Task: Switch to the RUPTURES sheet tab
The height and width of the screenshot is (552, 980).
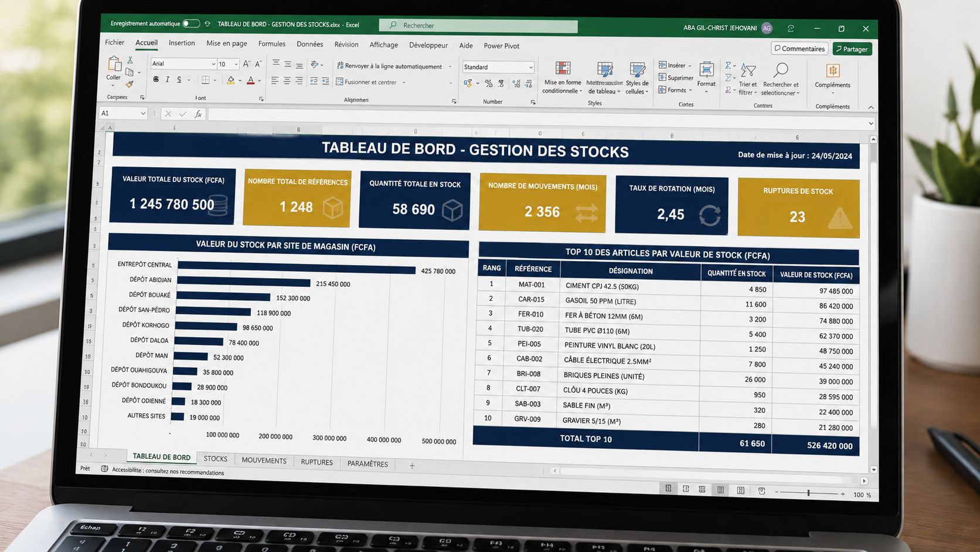Action: tap(317, 462)
